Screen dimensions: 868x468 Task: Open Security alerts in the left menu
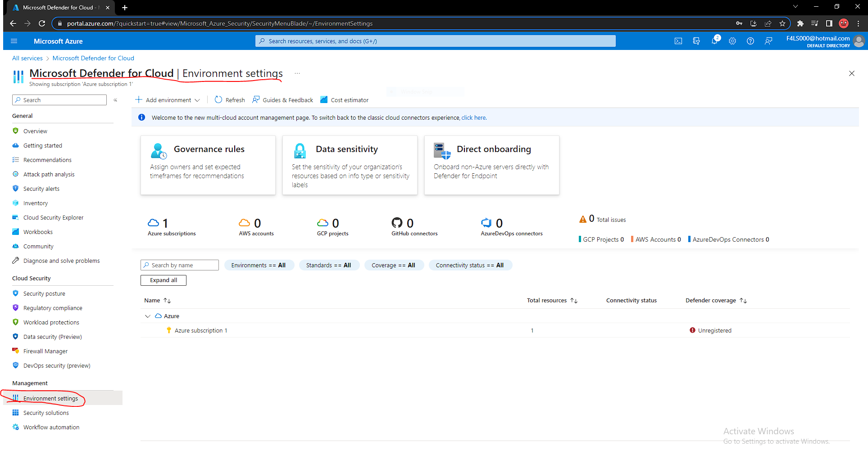click(x=41, y=189)
